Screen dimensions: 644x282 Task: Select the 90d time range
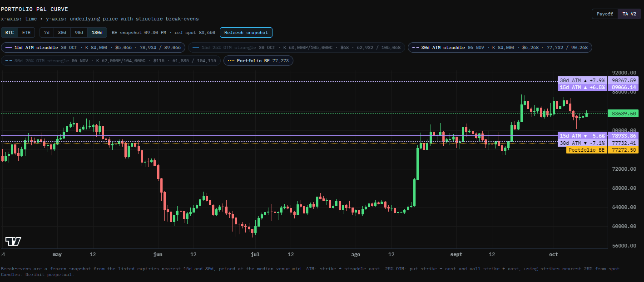tap(79, 33)
